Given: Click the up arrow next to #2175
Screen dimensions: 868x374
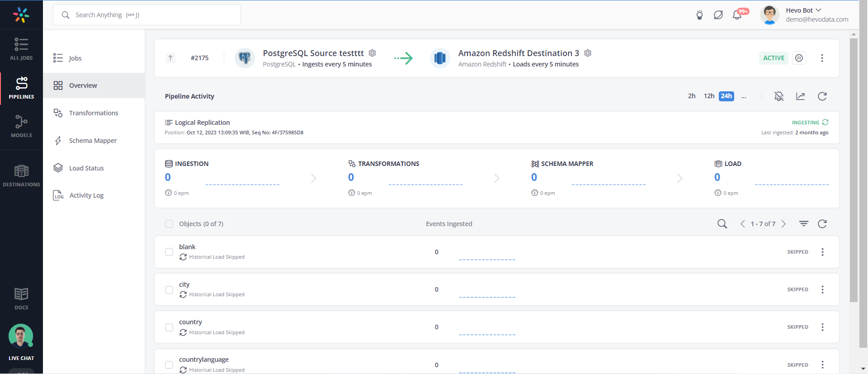Looking at the screenshot, I should [170, 58].
